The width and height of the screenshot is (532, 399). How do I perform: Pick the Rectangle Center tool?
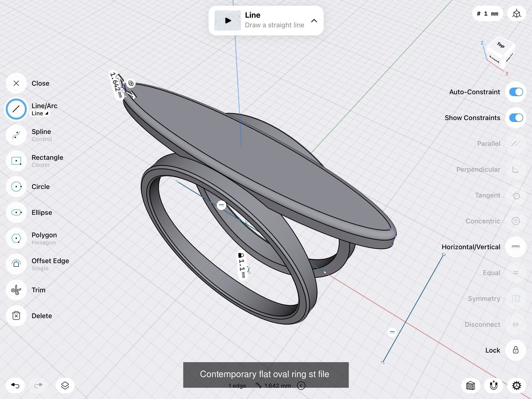point(16,161)
